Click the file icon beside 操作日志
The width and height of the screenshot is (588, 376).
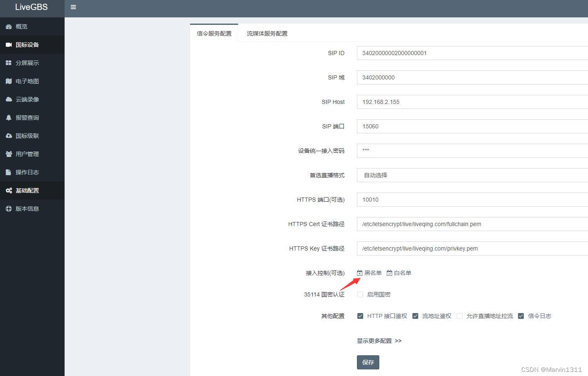(x=8, y=172)
